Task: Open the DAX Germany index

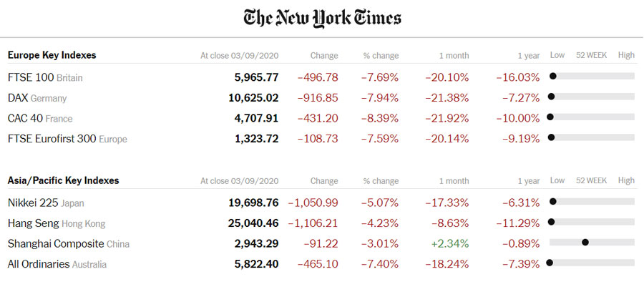Action: click(37, 98)
